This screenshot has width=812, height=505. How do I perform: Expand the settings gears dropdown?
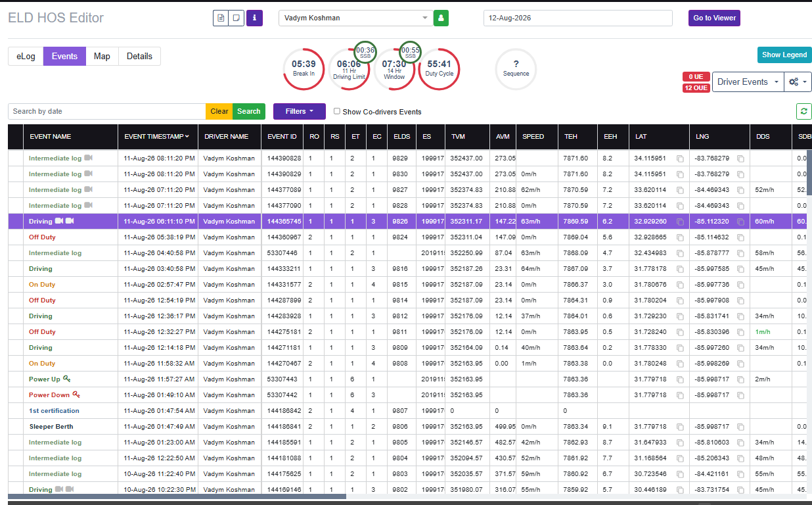point(798,82)
